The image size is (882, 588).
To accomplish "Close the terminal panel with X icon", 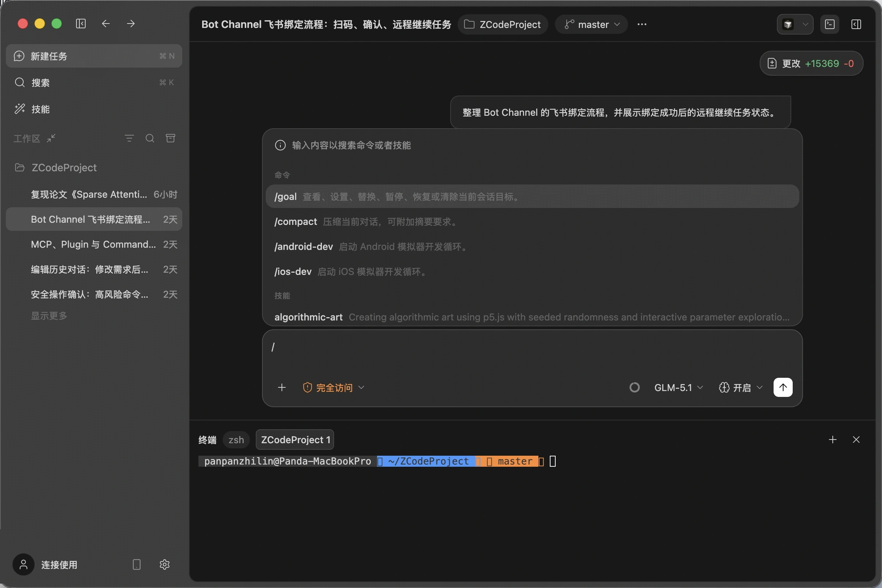I will (856, 440).
